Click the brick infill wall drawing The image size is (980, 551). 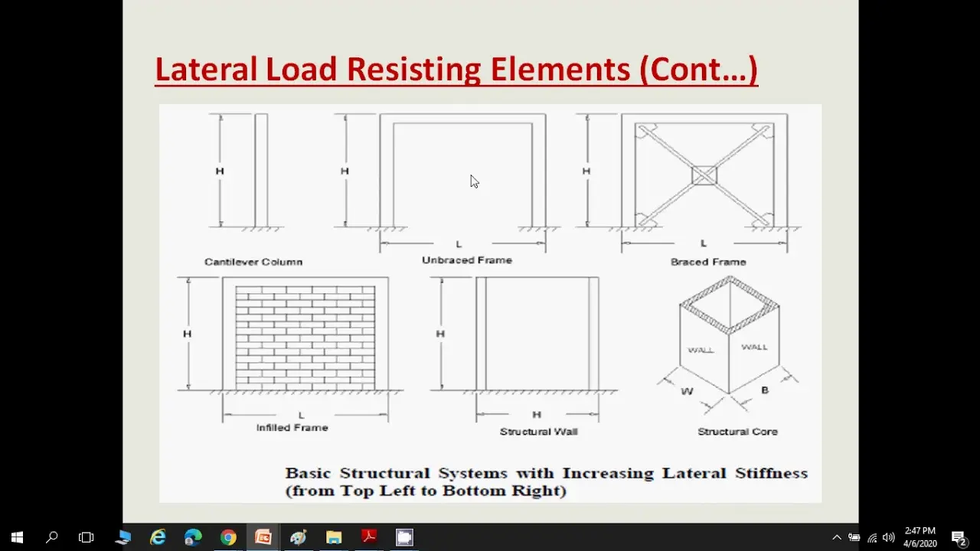305,337
